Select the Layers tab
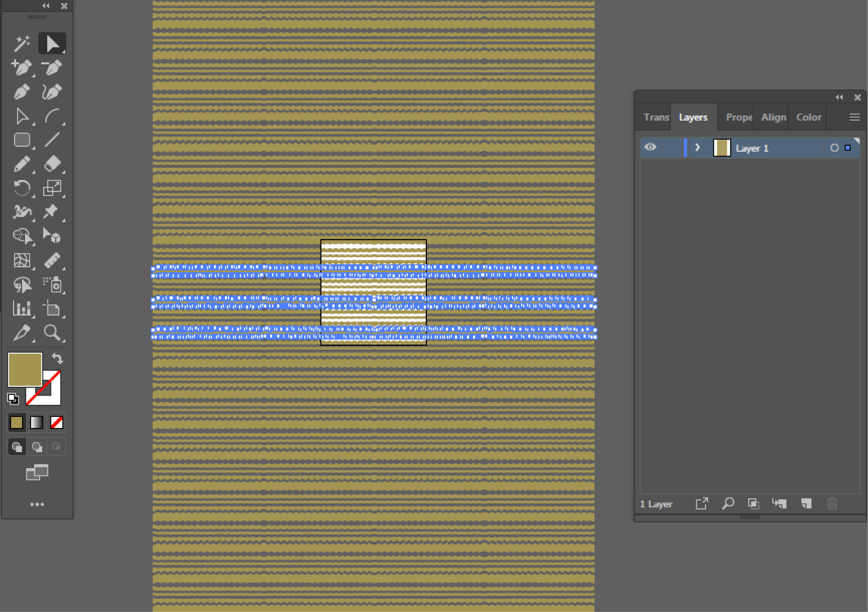Viewport: 868px width, 612px height. 693,117
